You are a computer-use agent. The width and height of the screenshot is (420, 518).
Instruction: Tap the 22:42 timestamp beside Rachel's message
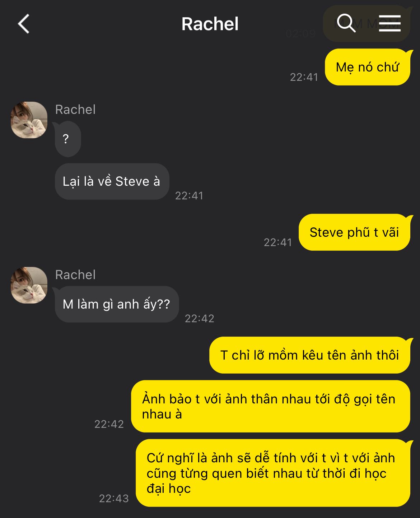[199, 318]
